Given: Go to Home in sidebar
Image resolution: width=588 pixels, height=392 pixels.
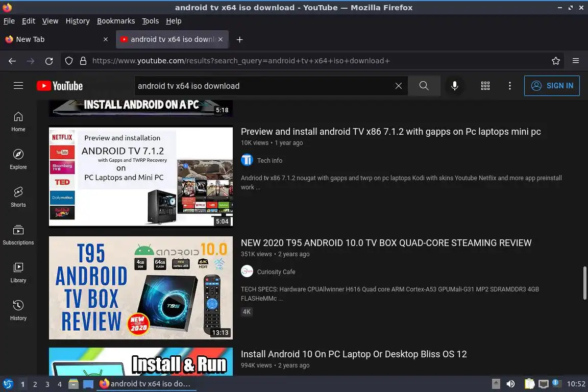Looking at the screenshot, I should tap(18, 122).
